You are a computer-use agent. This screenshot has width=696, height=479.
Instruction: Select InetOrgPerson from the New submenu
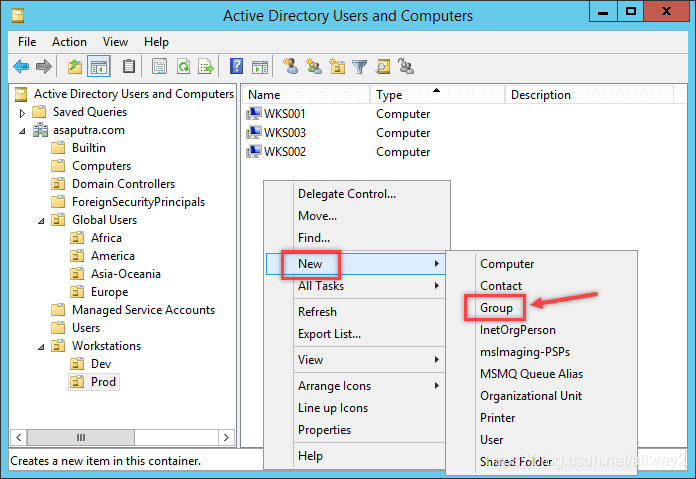518,330
